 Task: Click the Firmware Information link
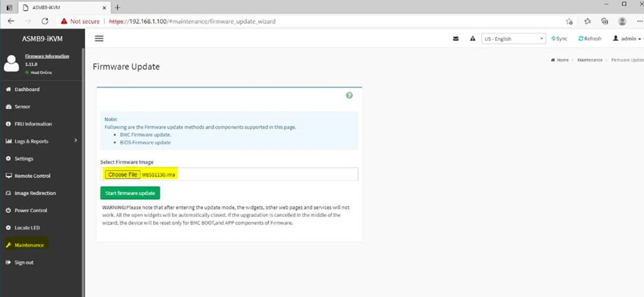pyautogui.click(x=47, y=56)
